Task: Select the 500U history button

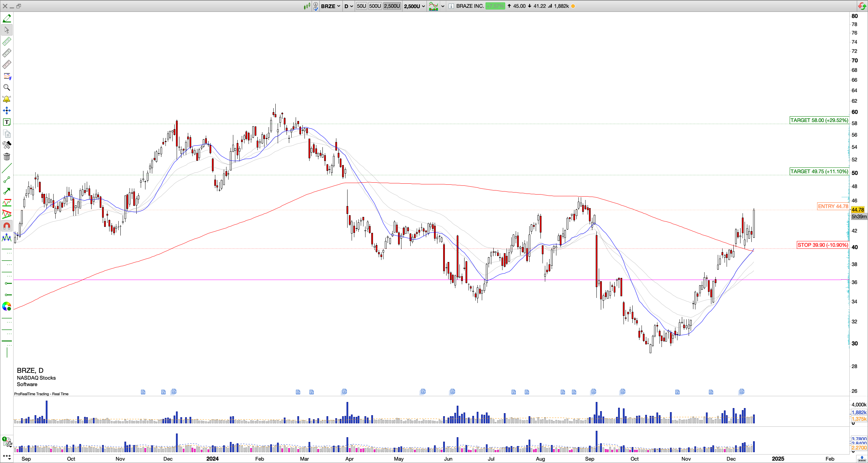Action: point(375,6)
